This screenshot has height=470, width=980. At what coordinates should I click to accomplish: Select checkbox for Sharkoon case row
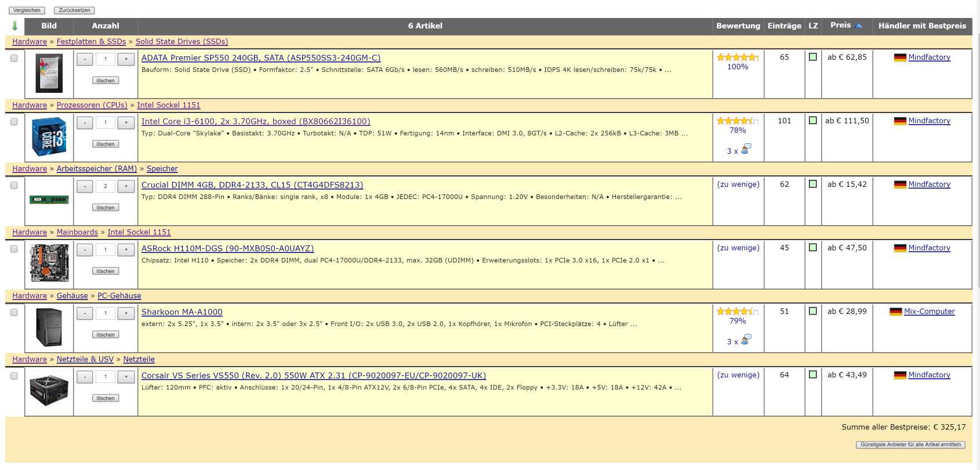[14, 312]
